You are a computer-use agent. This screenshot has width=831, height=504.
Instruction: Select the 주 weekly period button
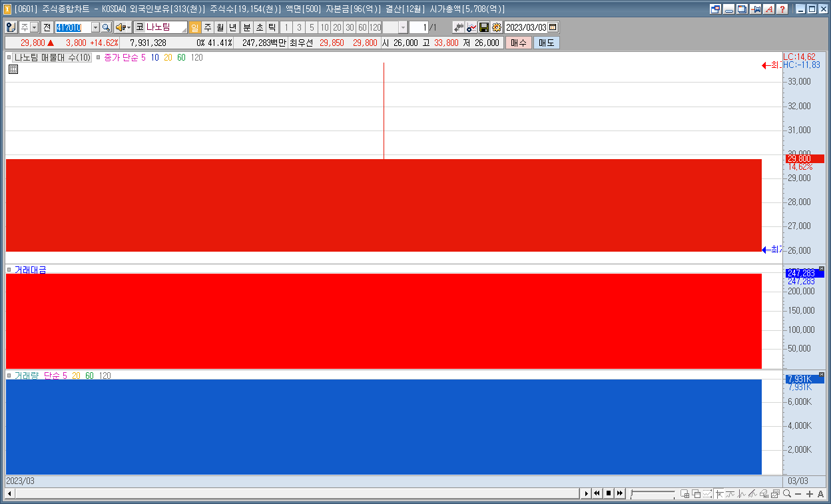pos(208,27)
